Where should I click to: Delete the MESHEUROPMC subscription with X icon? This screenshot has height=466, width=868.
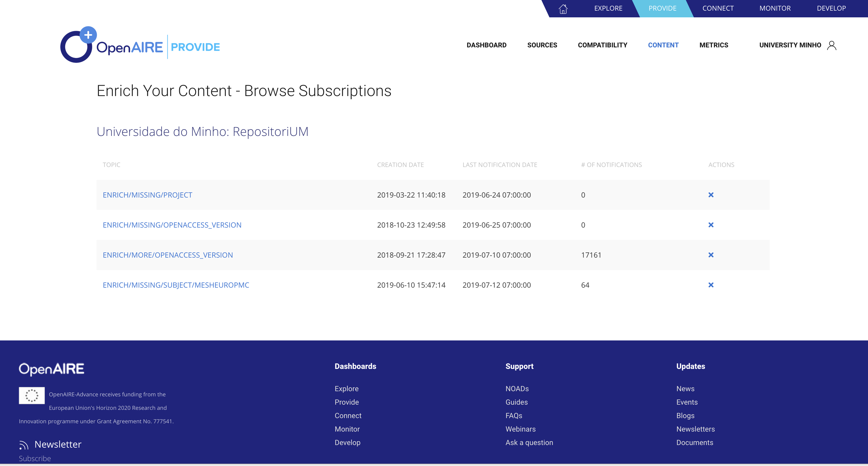click(711, 285)
